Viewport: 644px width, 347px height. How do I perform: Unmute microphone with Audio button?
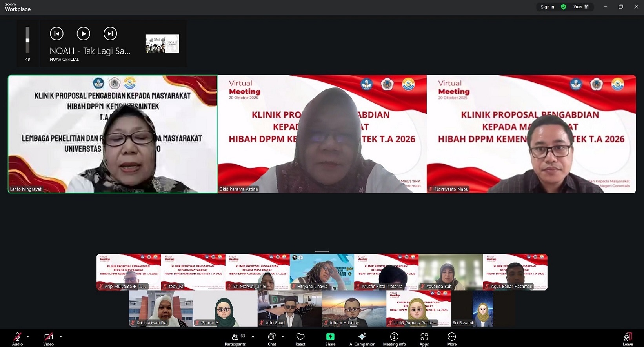click(17, 339)
